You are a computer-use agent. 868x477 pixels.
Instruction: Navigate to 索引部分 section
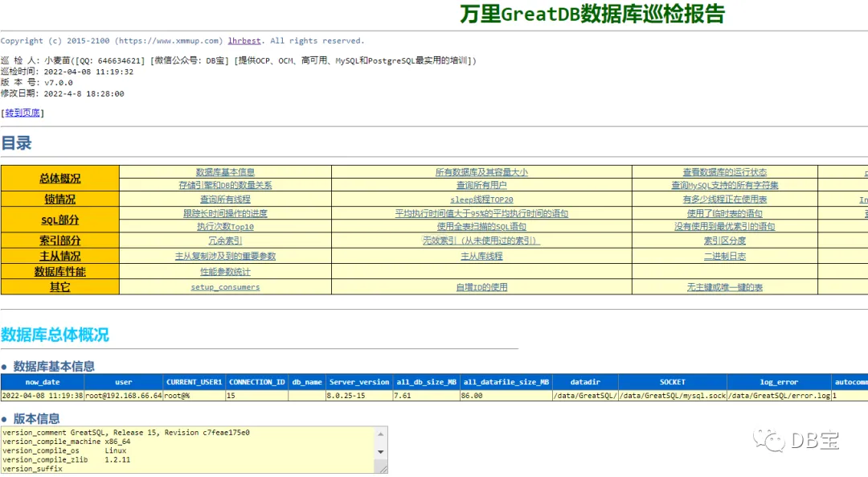pyautogui.click(x=59, y=241)
